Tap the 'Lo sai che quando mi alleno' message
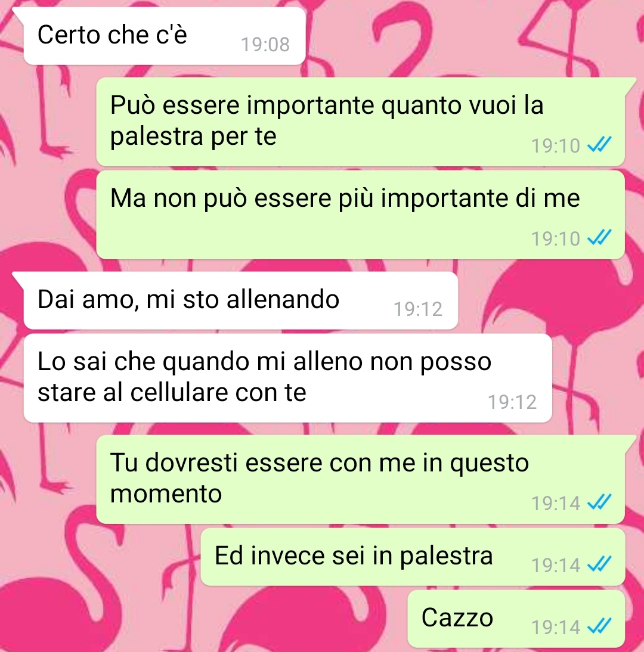 click(x=288, y=378)
